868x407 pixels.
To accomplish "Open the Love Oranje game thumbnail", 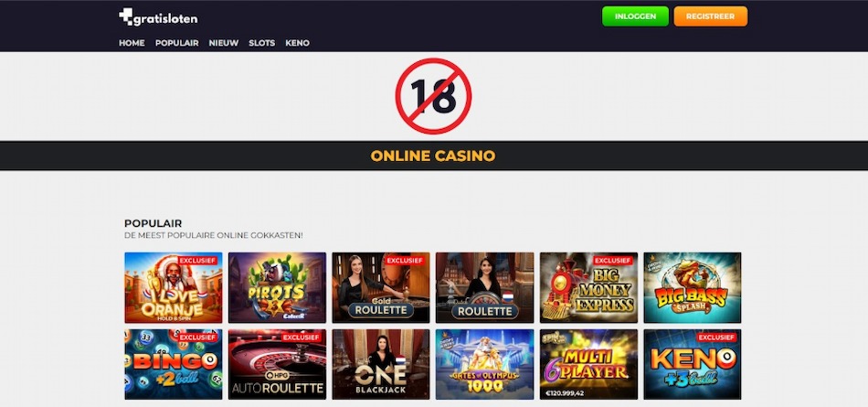I will (174, 288).
